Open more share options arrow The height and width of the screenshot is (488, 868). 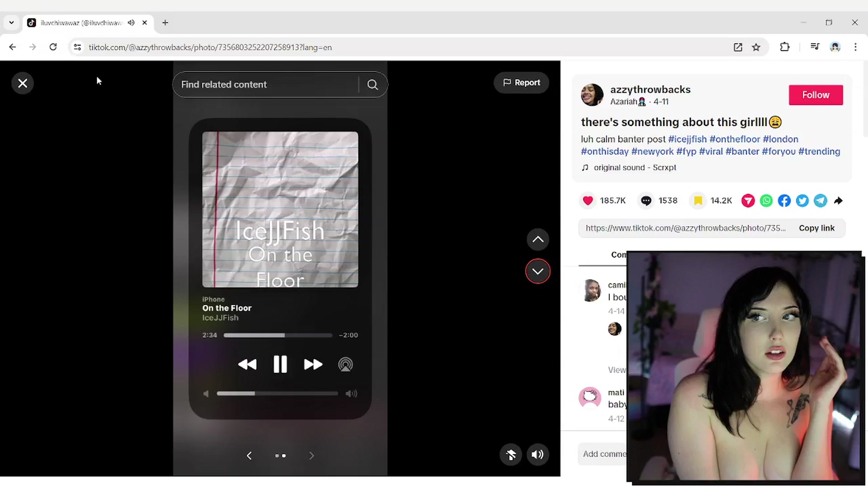[x=838, y=201]
